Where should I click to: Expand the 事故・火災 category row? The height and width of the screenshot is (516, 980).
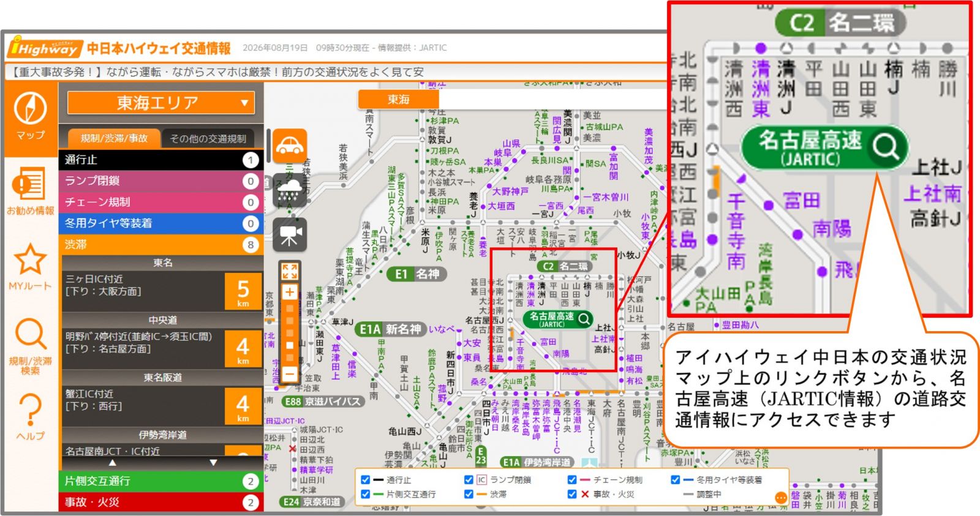pyautogui.click(x=161, y=502)
